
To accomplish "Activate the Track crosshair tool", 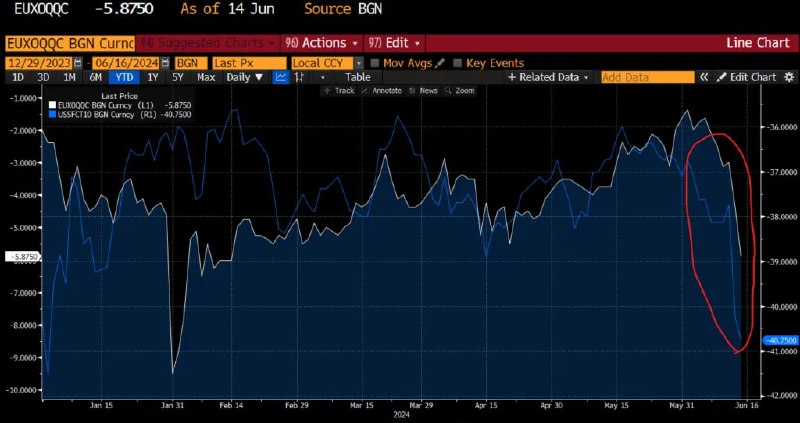I will (339, 91).
